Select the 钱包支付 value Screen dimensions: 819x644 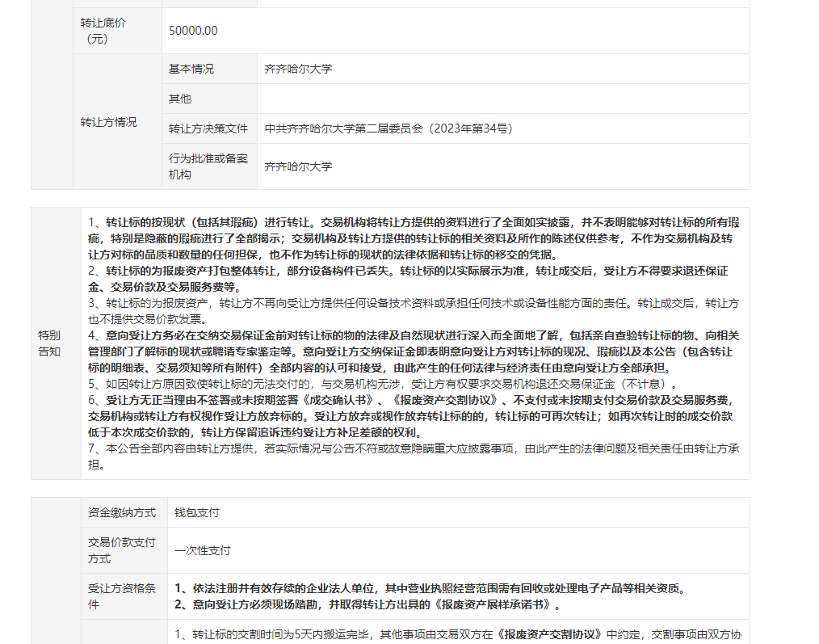pos(197,513)
